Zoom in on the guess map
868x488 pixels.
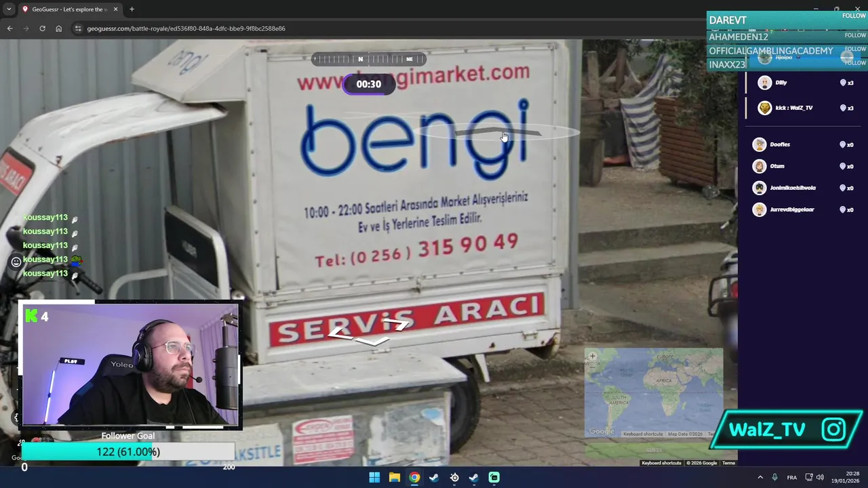pyautogui.click(x=592, y=356)
